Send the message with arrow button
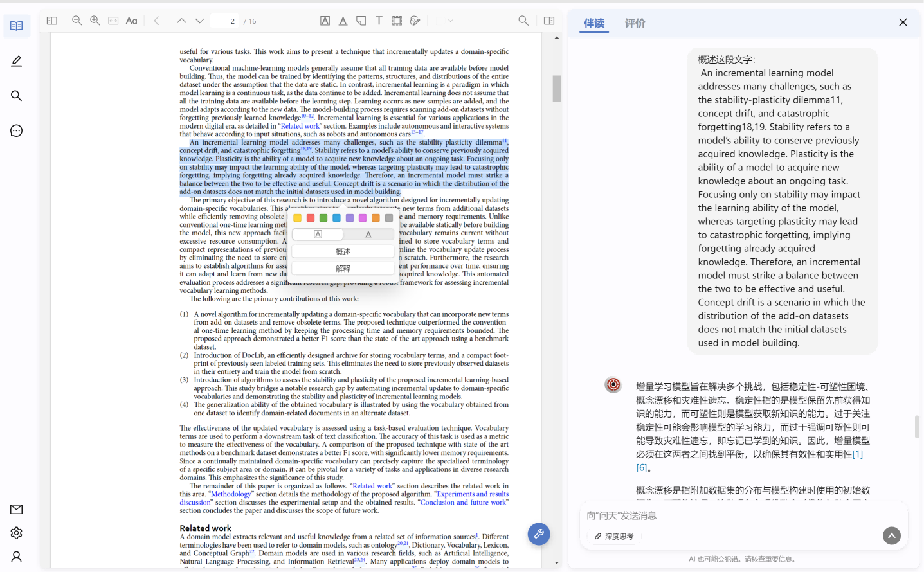The height and width of the screenshot is (572, 924). tap(892, 535)
